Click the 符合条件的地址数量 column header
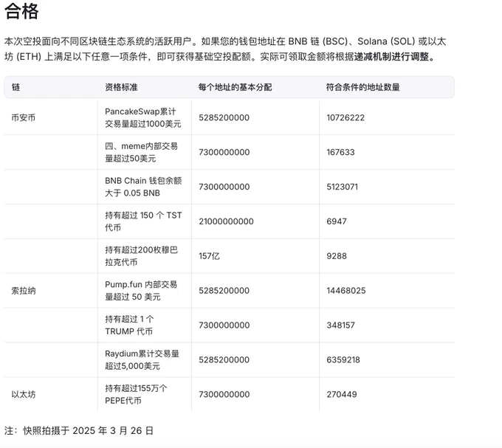Viewport: 502px width, 448px height. tap(362, 87)
